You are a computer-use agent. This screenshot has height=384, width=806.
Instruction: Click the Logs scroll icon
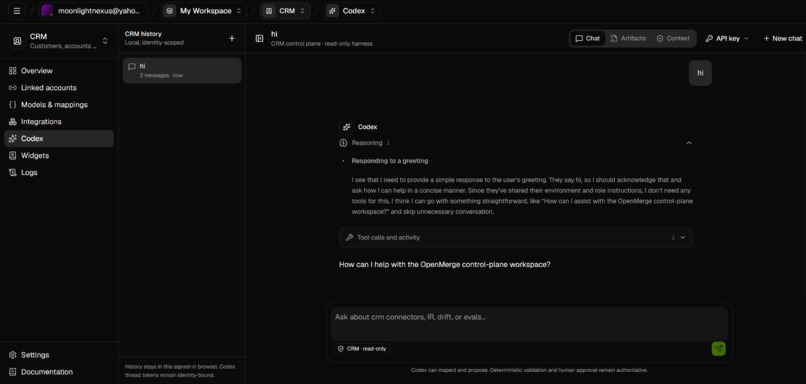point(13,172)
